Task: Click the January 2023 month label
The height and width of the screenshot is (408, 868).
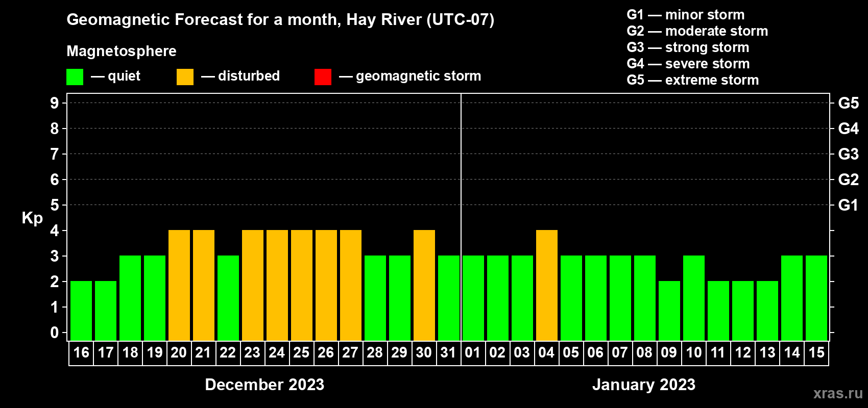Action: click(644, 385)
